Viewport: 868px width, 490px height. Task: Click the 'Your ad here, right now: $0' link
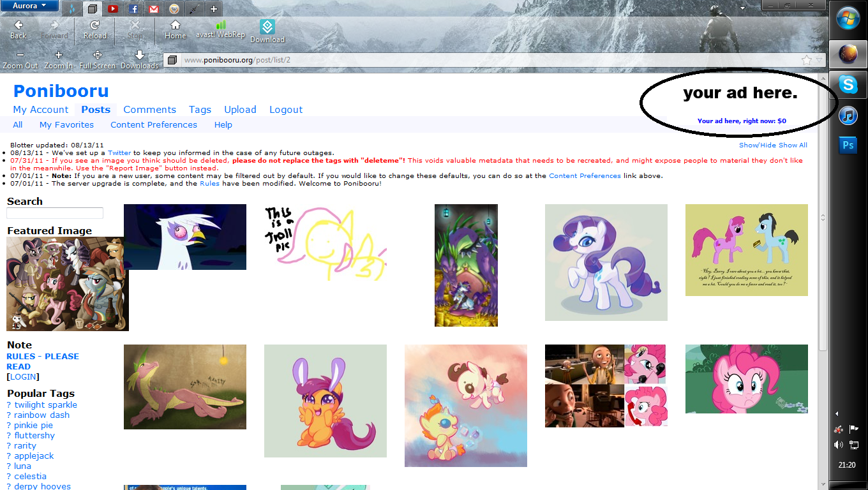coord(742,121)
